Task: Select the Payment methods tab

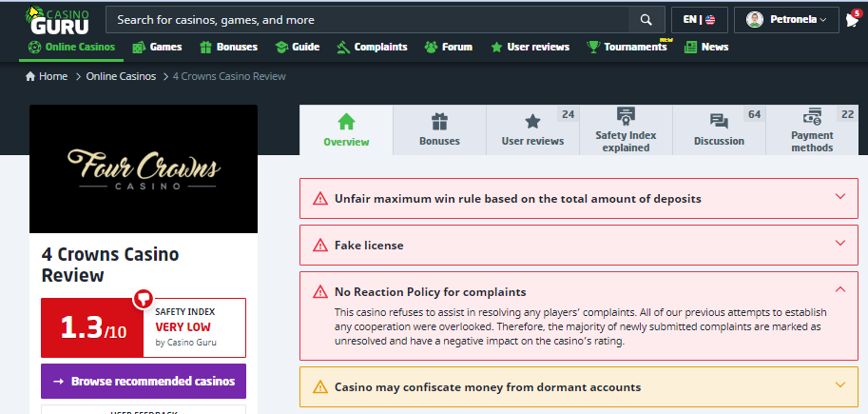Action: 812,130
